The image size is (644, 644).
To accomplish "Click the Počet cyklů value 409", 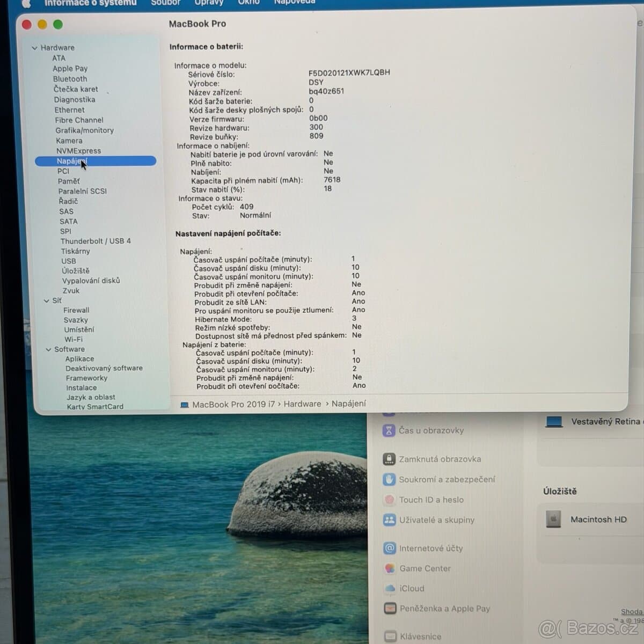I will (x=246, y=207).
